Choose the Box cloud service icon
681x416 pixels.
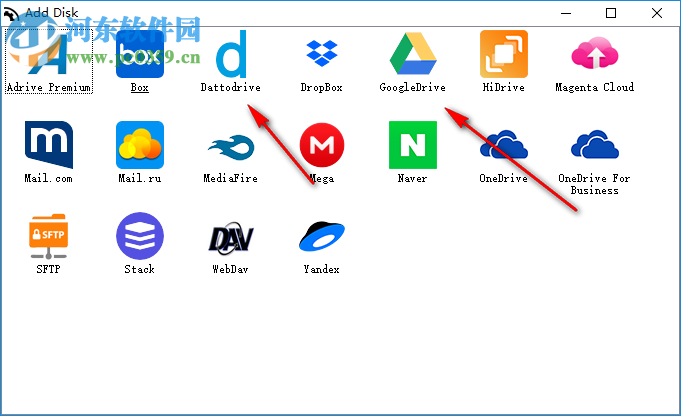click(140, 54)
